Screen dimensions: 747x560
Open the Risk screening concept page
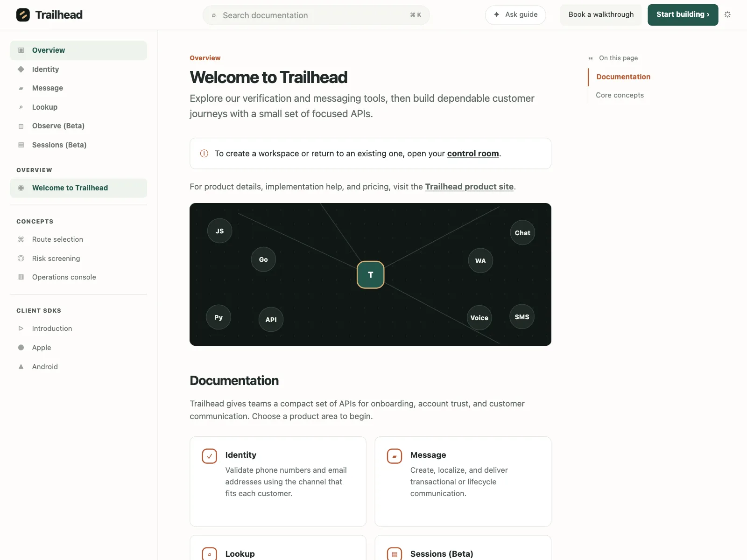(x=78, y=258)
